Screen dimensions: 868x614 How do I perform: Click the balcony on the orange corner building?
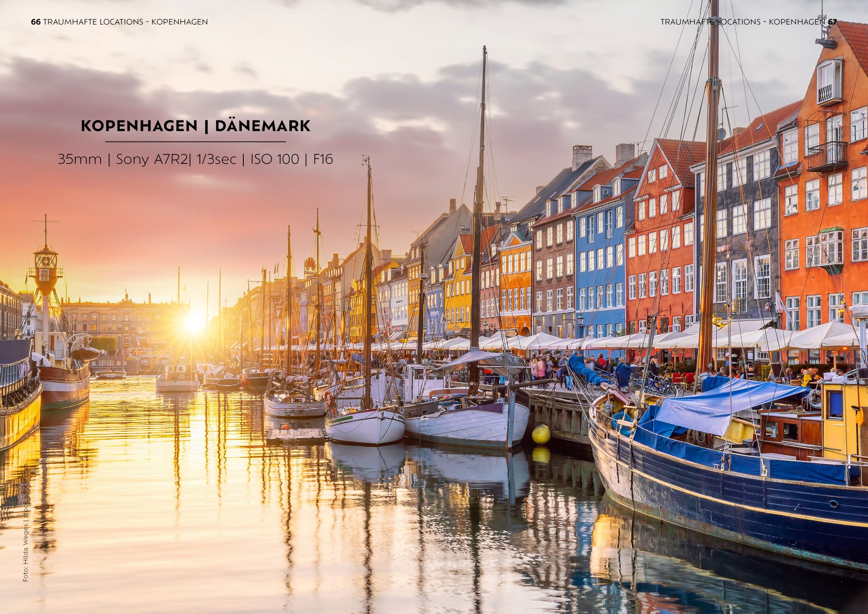pos(827,155)
